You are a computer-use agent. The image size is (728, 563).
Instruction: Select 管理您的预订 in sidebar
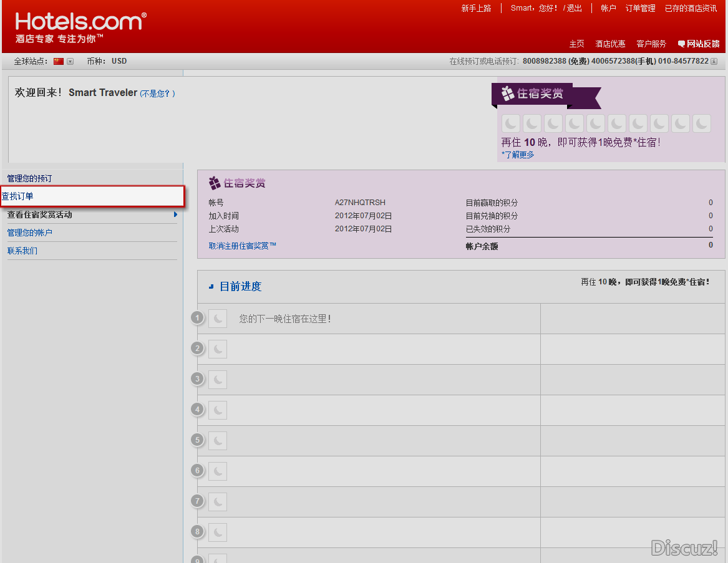pyautogui.click(x=30, y=178)
